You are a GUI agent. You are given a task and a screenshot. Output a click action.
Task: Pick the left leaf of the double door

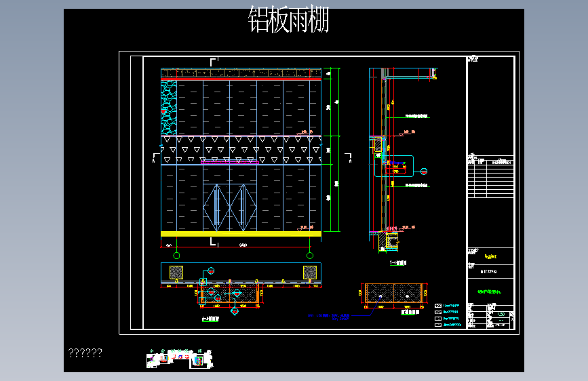click(216, 207)
